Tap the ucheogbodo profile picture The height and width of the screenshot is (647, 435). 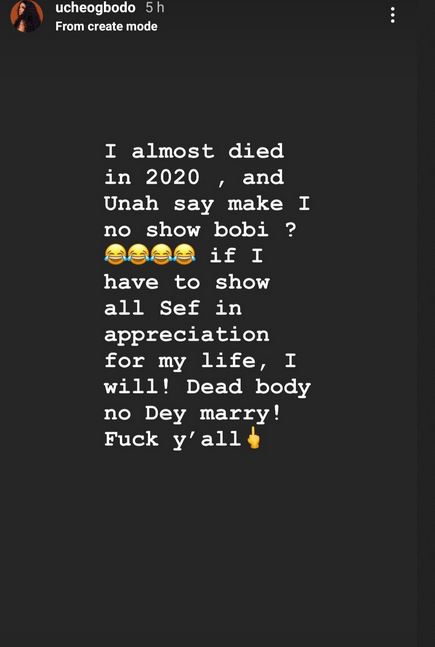pyautogui.click(x=27, y=16)
